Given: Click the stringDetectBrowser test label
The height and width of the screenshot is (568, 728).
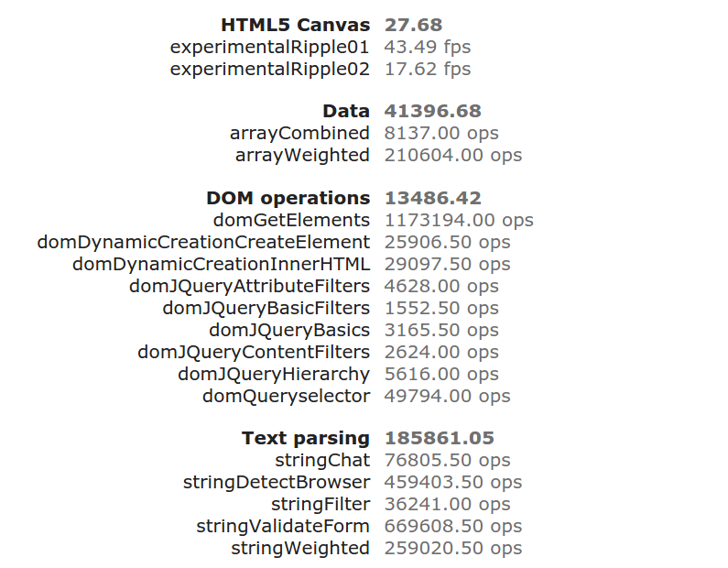Looking at the screenshot, I should pyautogui.click(x=276, y=482).
